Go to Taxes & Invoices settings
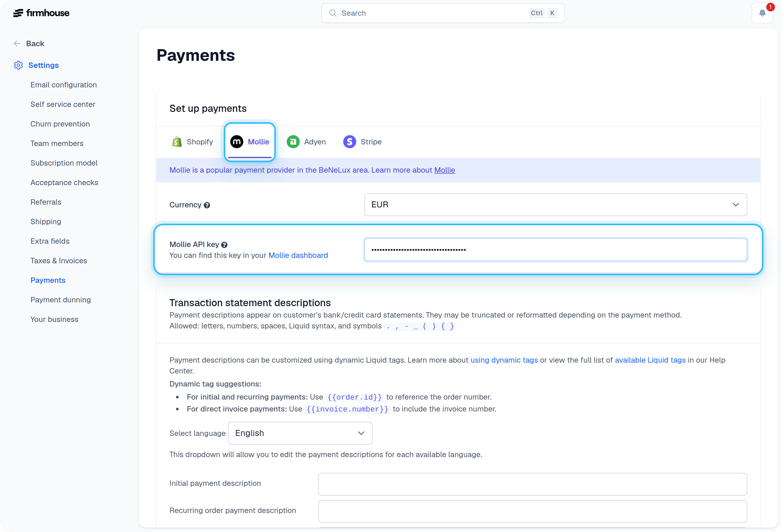782x532 pixels. (x=59, y=261)
